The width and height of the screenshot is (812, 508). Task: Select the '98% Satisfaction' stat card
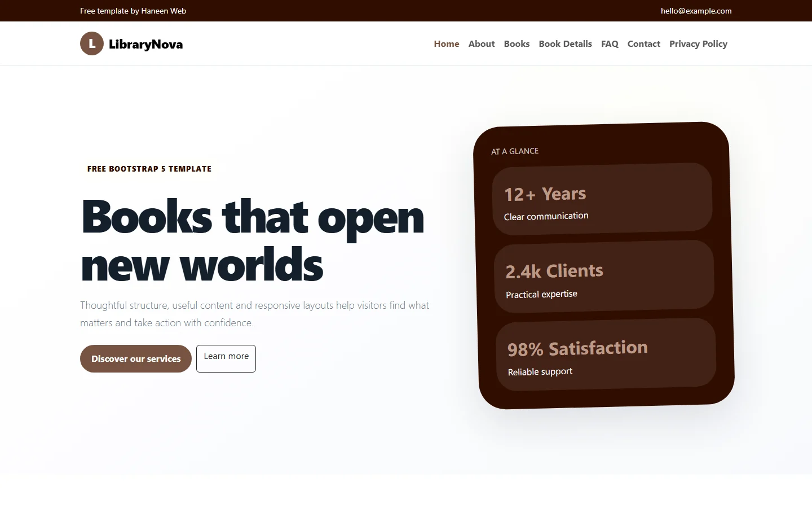tap(606, 354)
